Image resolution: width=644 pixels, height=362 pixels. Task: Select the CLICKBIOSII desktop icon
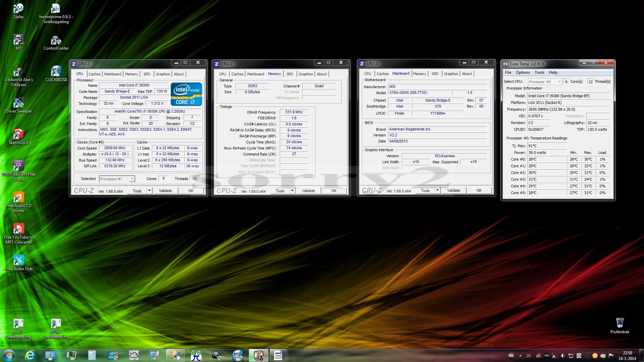(x=56, y=74)
